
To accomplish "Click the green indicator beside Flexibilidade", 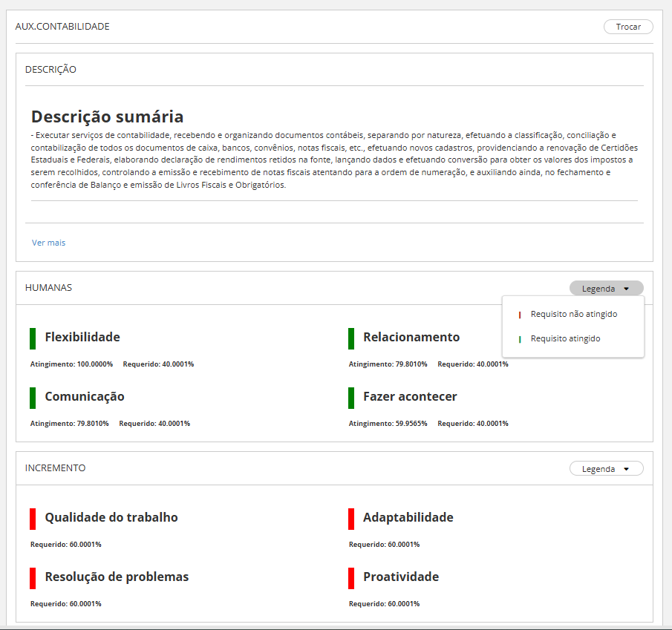I will coord(33,338).
